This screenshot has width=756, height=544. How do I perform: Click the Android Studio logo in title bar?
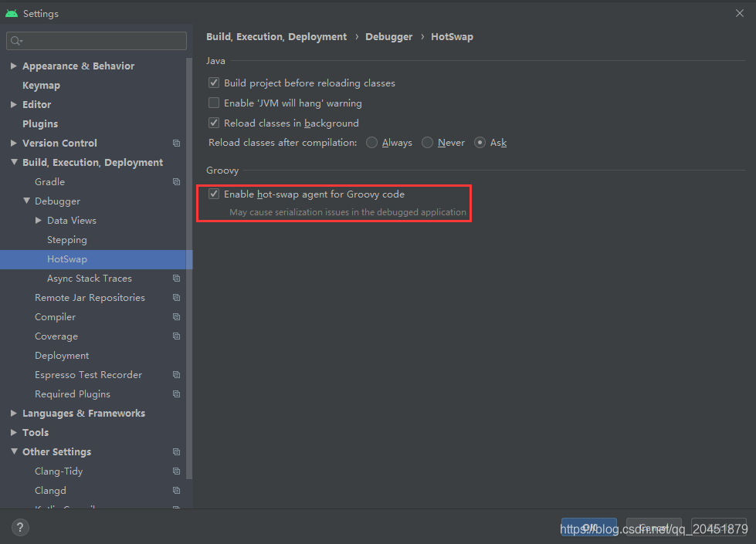coord(12,13)
